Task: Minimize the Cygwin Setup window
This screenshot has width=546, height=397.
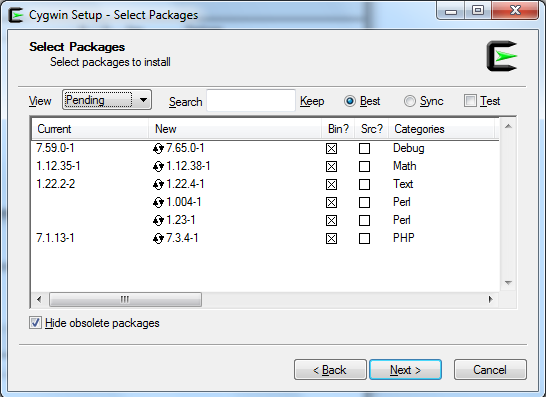Action: (x=451, y=11)
